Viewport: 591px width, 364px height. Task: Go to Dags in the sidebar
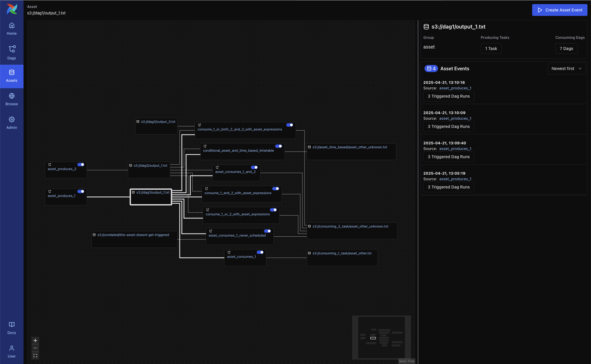click(12, 52)
